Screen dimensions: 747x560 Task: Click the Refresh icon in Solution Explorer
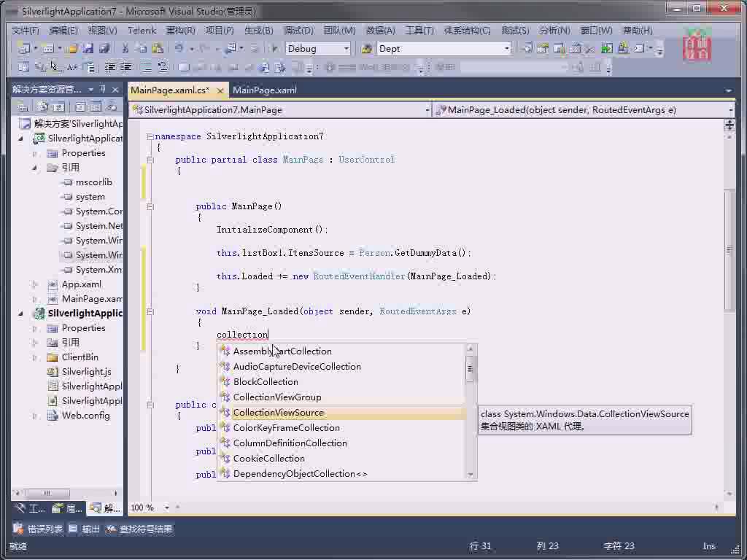click(58, 106)
